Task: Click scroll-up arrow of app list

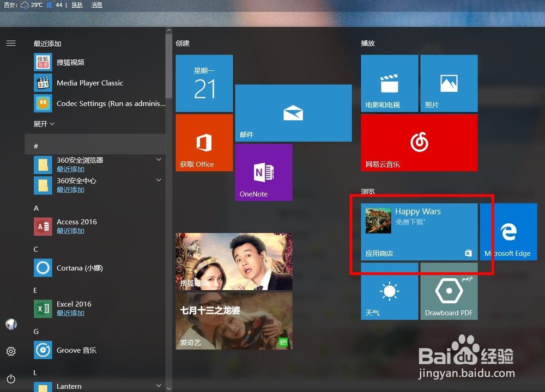Action: pos(169,30)
